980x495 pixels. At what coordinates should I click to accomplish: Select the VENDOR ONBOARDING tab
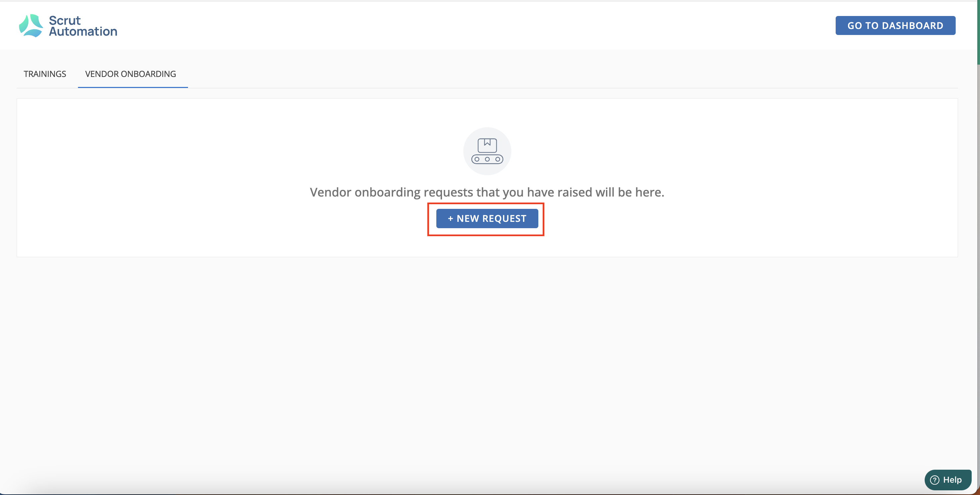[130, 74]
